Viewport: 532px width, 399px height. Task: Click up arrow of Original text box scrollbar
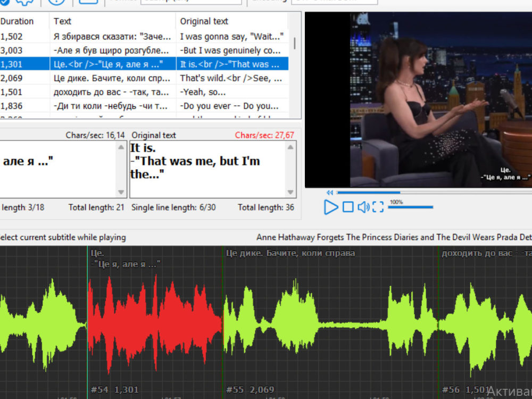(x=290, y=147)
